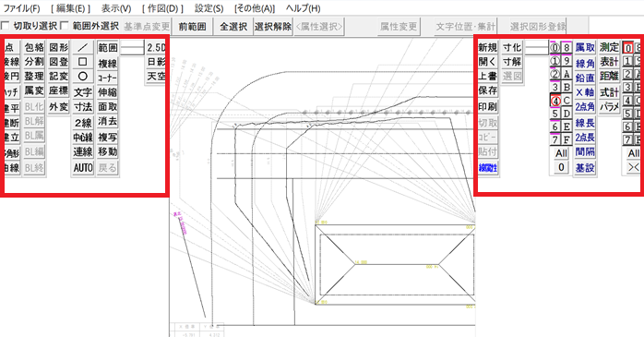
Task: Click the 記変 symbol change tool
Action: pyautogui.click(x=59, y=77)
